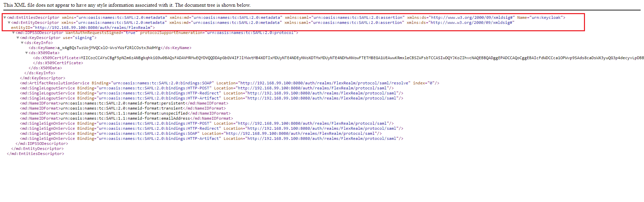The width and height of the screenshot is (644, 202).
Task: Collapse the md:EntitiesDescriptor root node
Action: tap(5, 17)
